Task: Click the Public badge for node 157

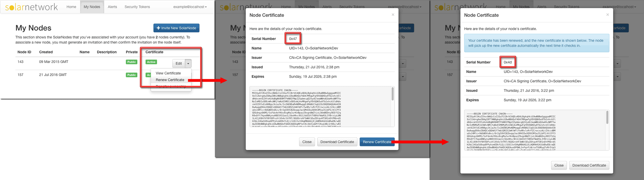Action: pyautogui.click(x=132, y=75)
